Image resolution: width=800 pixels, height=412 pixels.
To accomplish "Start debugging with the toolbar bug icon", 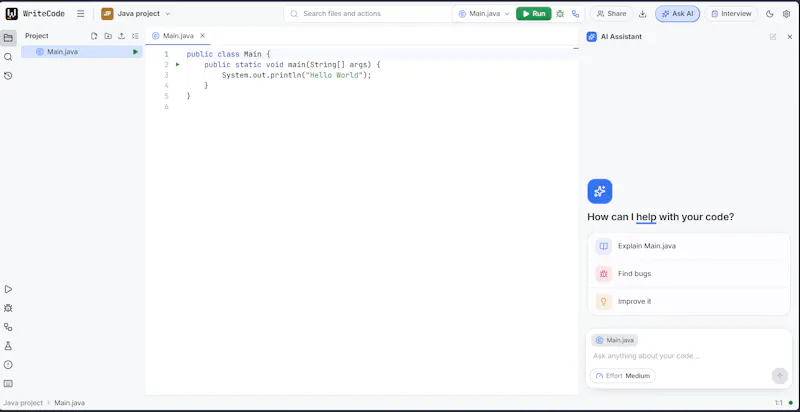I will [x=560, y=14].
